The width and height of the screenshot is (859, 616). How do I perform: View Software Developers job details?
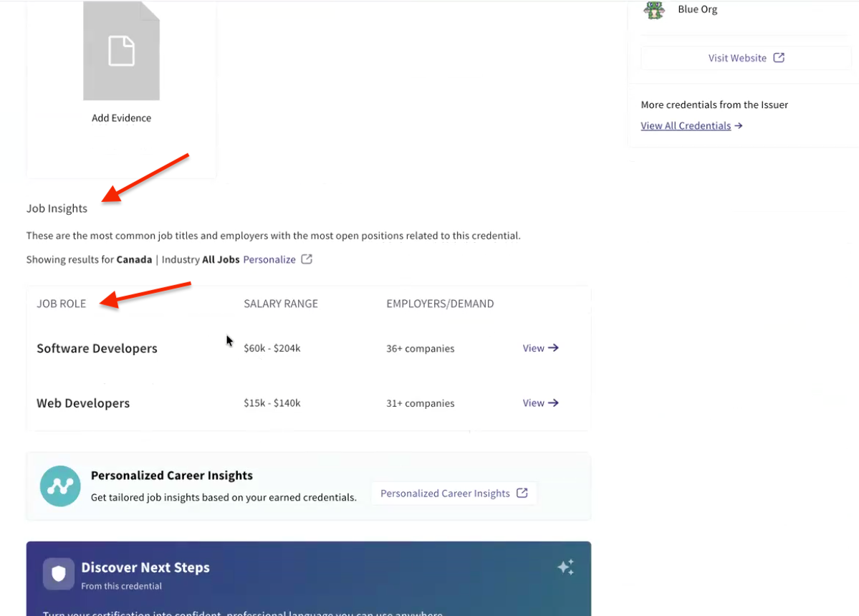[540, 348]
